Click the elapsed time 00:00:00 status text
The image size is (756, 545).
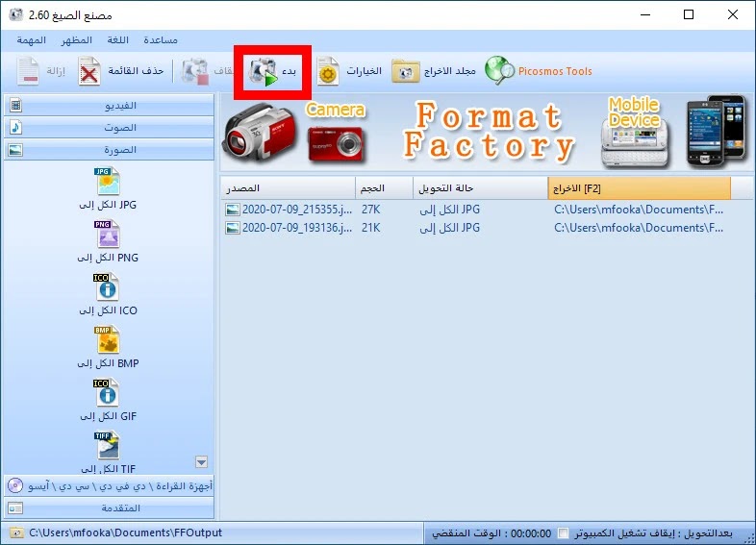(x=530, y=533)
